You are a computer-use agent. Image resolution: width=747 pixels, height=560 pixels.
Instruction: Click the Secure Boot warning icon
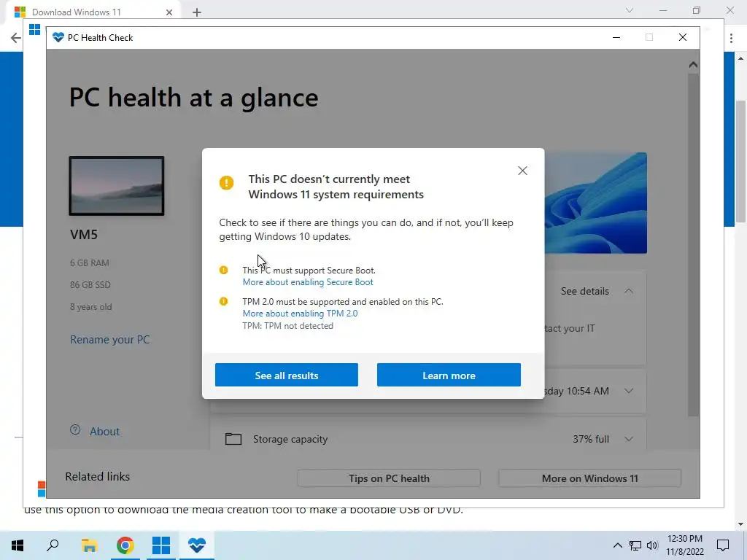[223, 270]
